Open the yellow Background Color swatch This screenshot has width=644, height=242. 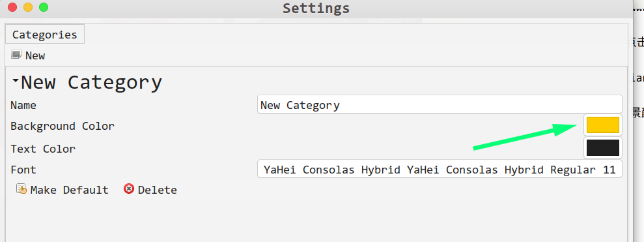click(x=602, y=125)
